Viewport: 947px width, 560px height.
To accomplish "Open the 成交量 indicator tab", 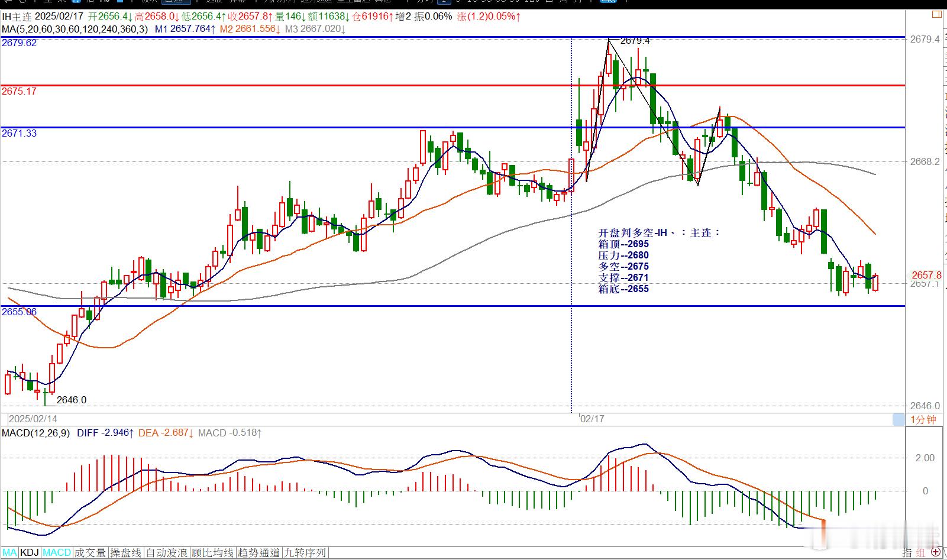I will tap(91, 553).
